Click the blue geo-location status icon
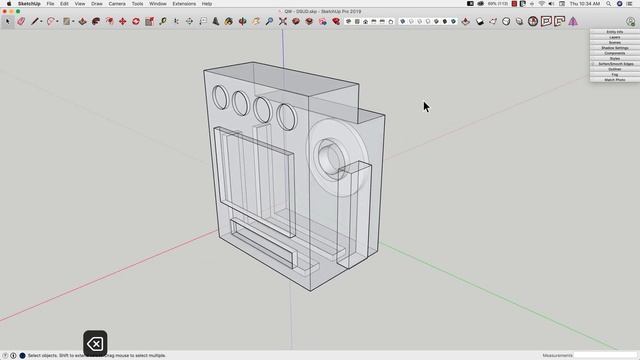The height and width of the screenshot is (360, 640). click(22, 356)
